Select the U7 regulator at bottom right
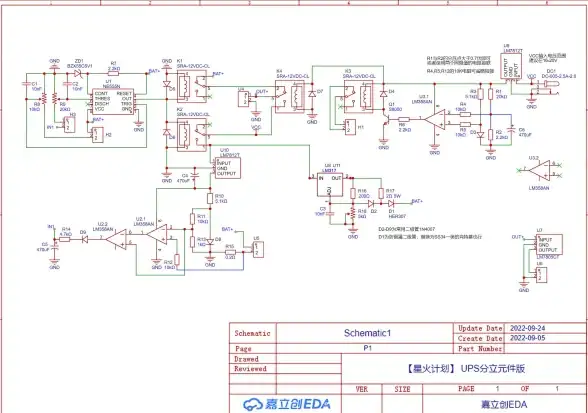588x413 pixels. click(549, 245)
